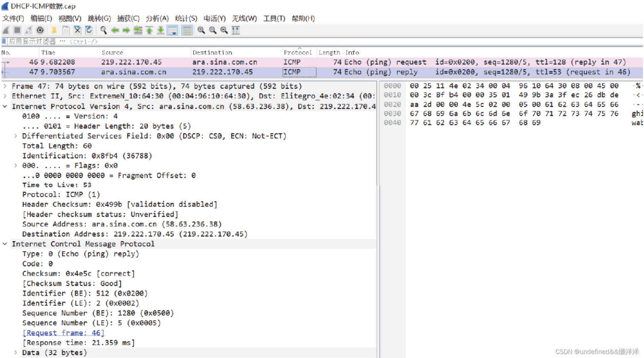Open capture options with the gear icon
Image resolution: width=644 pixels, height=358 pixels.
(x=40, y=31)
